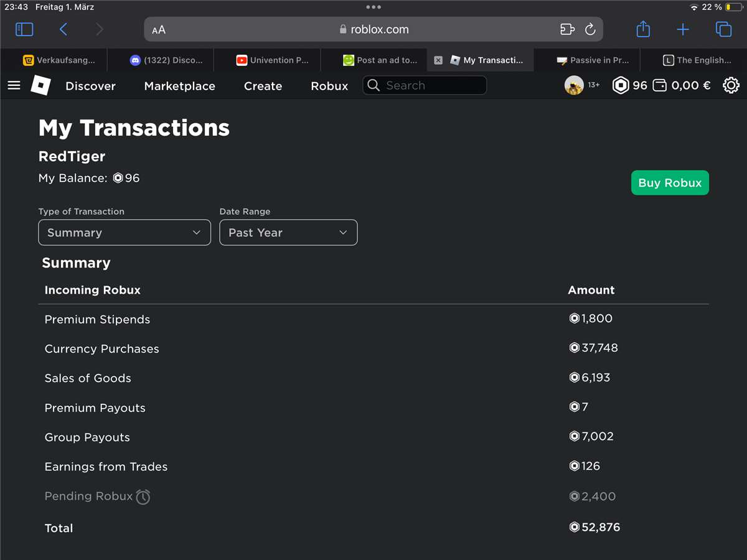
Task: Open the Roblox settings gear
Action: point(731,85)
